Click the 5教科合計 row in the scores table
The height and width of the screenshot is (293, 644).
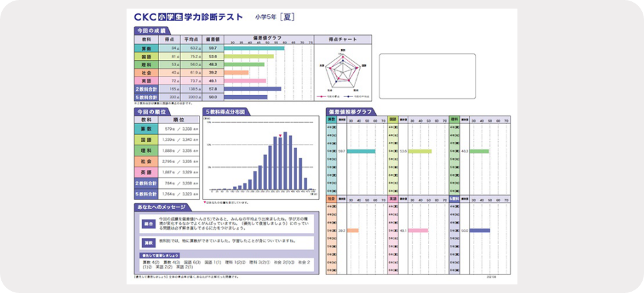(x=146, y=97)
